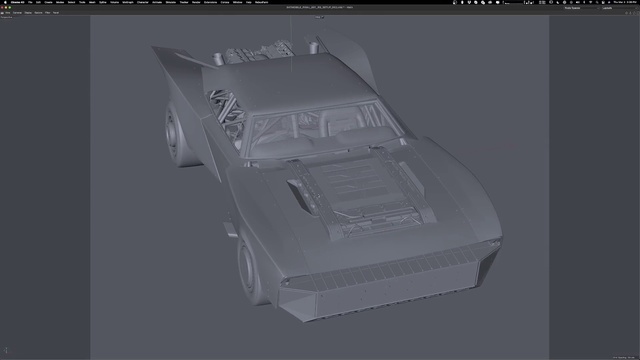Click the viewport hamburger menu icon
The image size is (640, 360).
2,13
